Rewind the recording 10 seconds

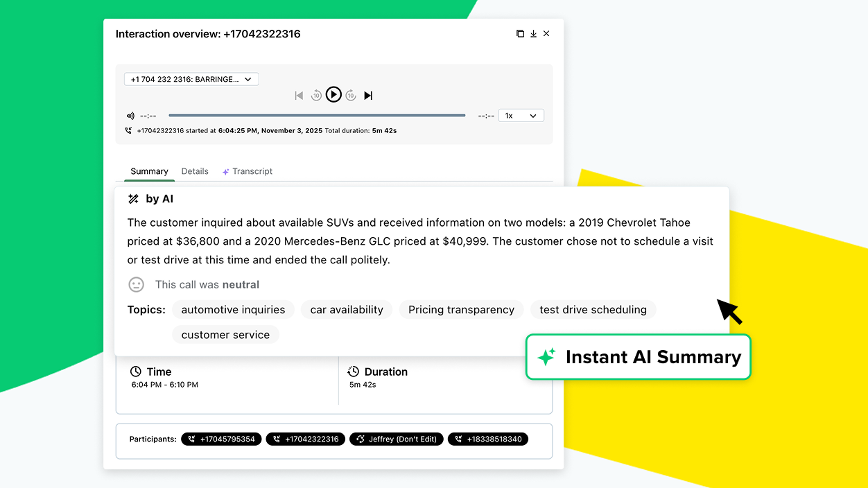(316, 95)
